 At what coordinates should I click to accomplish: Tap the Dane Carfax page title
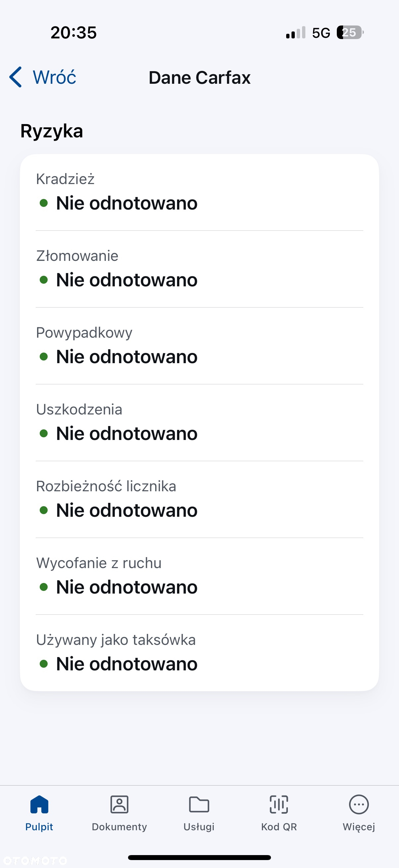pyautogui.click(x=200, y=77)
